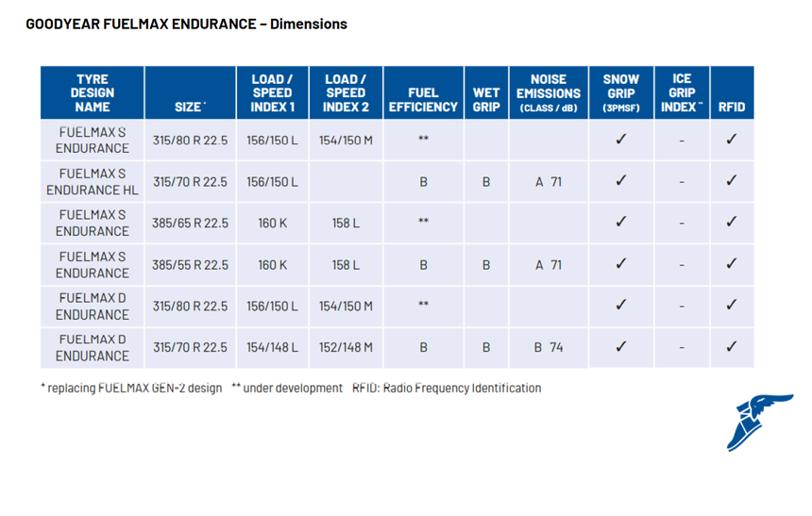This screenshot has width=812, height=516.
Task: Click the '** under development' footnote
Action: tap(287, 388)
